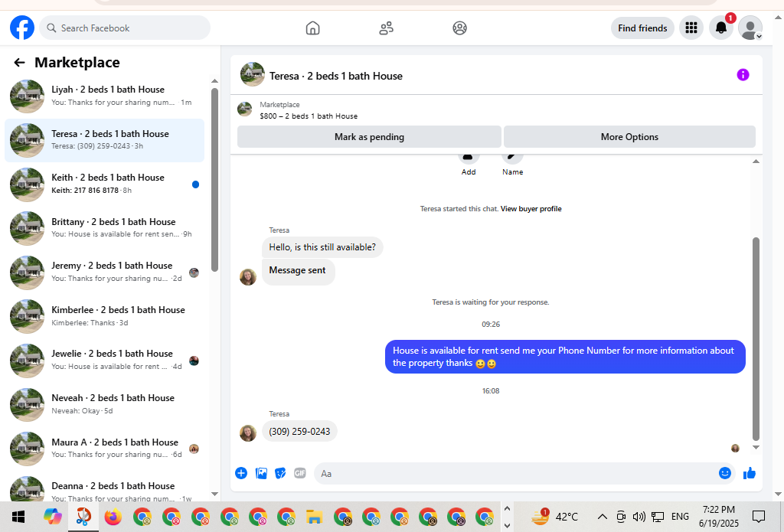Open conversation info purple icon
Image resolution: width=784 pixels, height=532 pixels.
point(743,75)
